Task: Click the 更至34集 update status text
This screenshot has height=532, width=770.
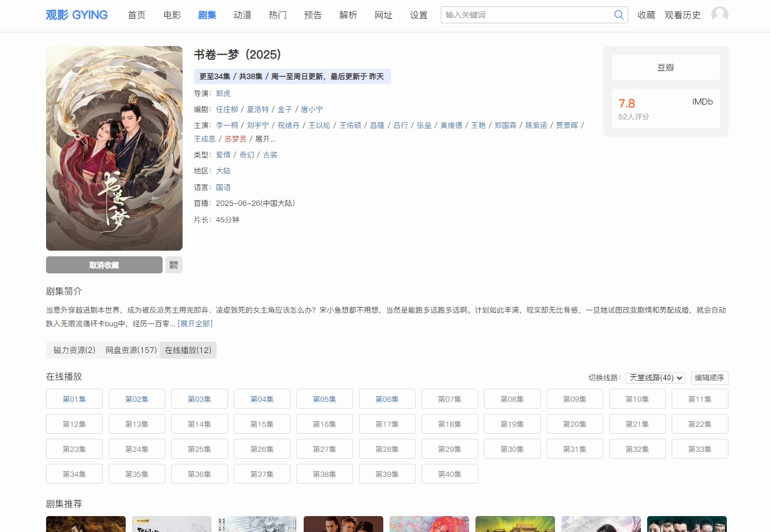Action: [292, 76]
